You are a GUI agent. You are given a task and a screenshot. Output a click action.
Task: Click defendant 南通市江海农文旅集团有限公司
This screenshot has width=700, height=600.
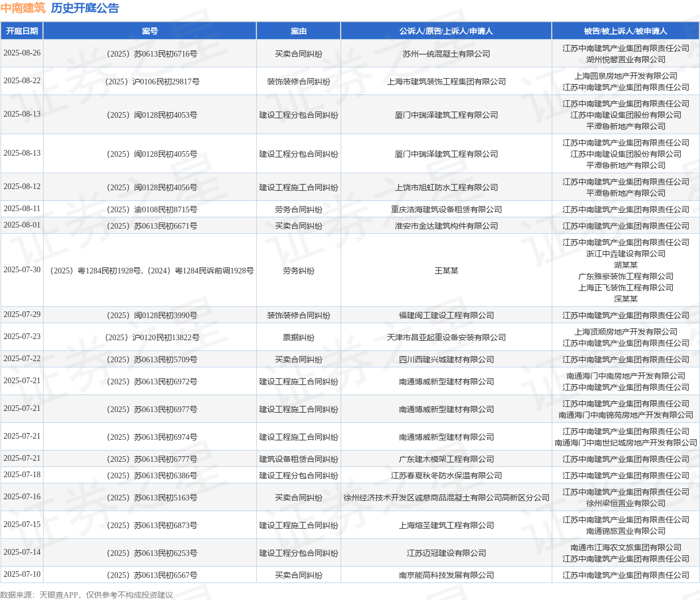[x=626, y=547]
